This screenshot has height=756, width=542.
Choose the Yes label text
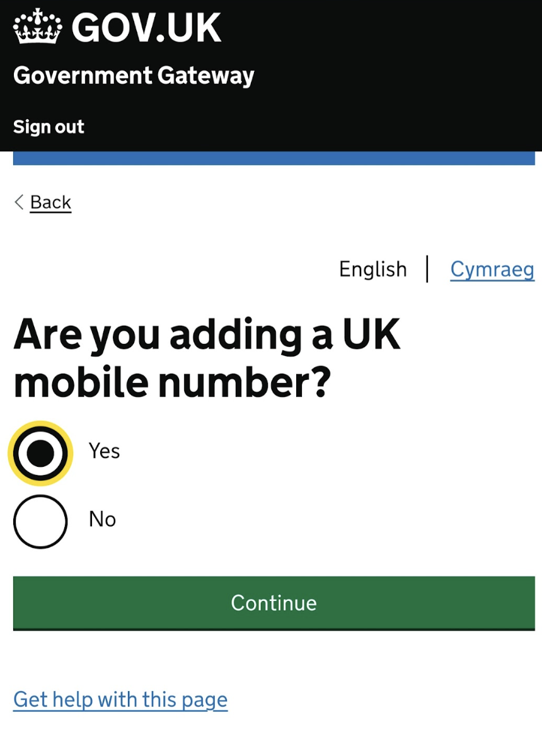(105, 451)
